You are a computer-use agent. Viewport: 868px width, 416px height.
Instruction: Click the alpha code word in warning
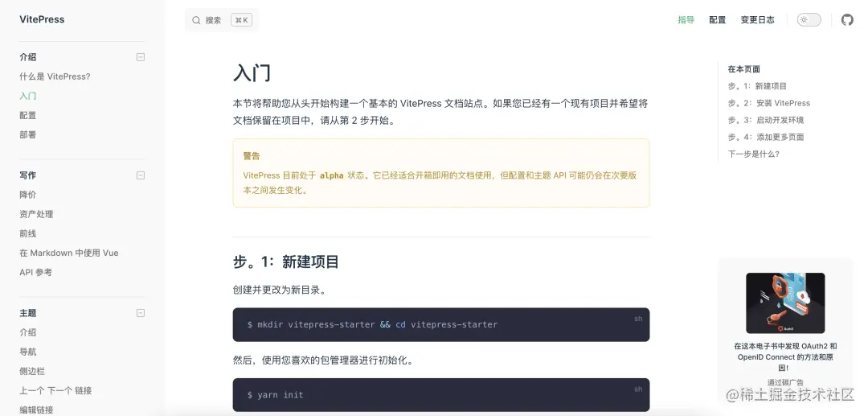332,175
